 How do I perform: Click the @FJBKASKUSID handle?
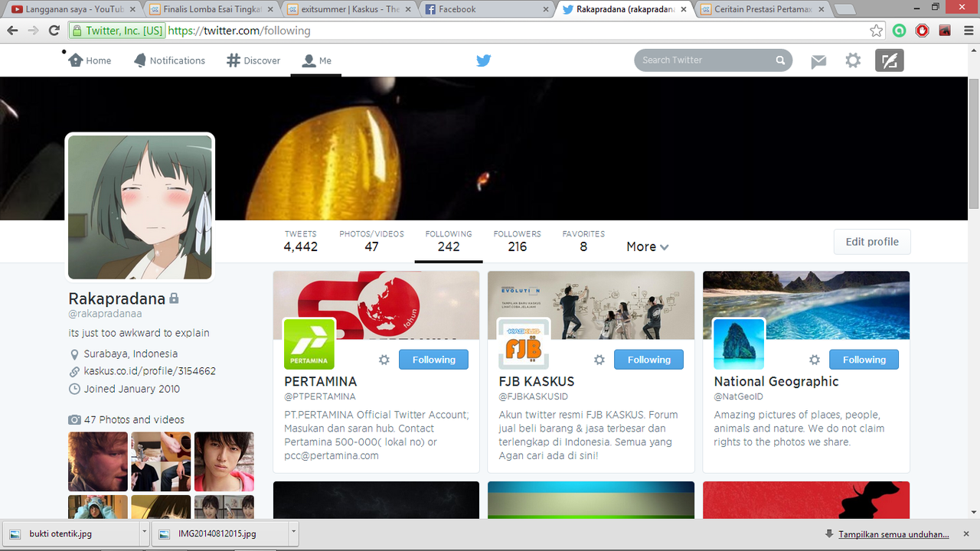point(534,396)
